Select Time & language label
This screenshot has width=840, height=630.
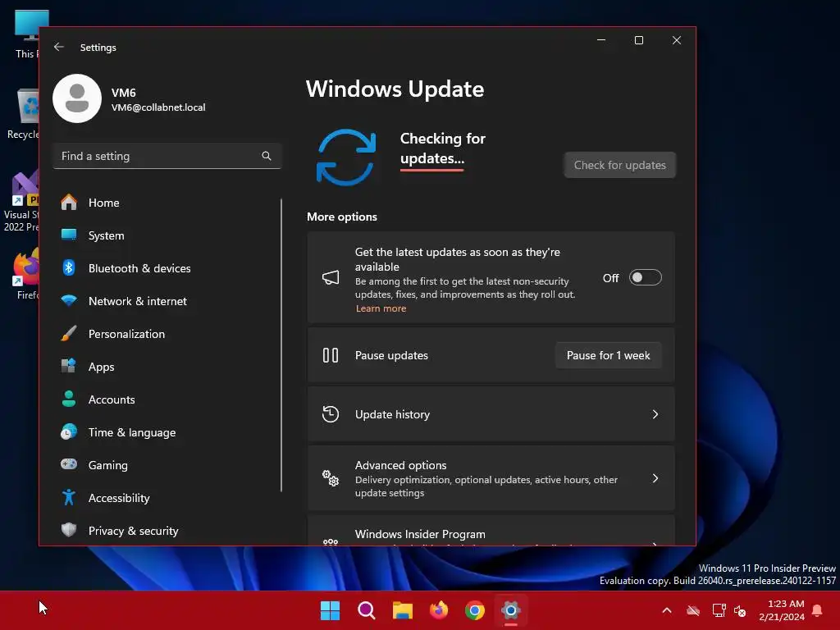pos(132,432)
